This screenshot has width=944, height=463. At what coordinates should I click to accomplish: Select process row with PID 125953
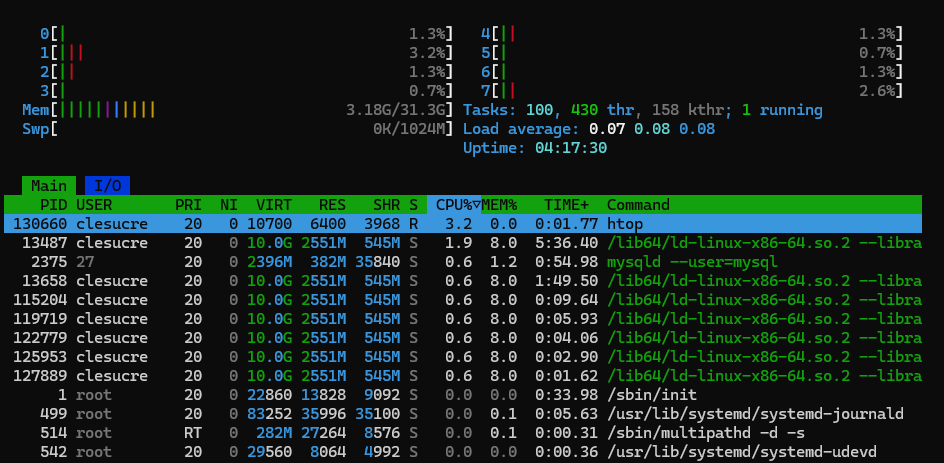(463, 357)
